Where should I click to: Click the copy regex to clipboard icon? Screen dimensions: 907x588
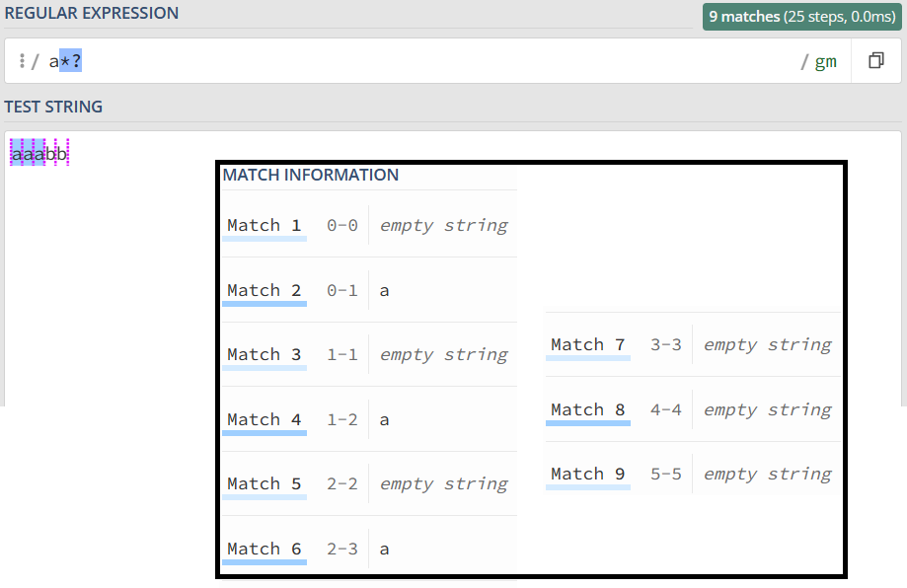click(x=875, y=61)
